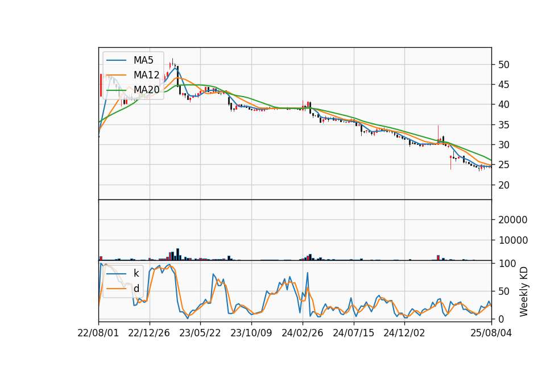546x392 pixels.
Task: Click KD axis value 100
Action: 507,264
